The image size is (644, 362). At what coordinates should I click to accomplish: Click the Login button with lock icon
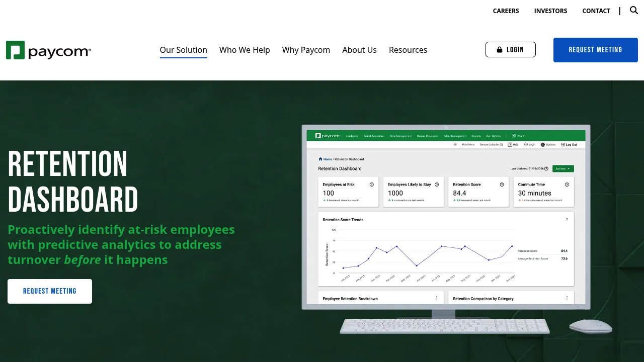[510, 50]
